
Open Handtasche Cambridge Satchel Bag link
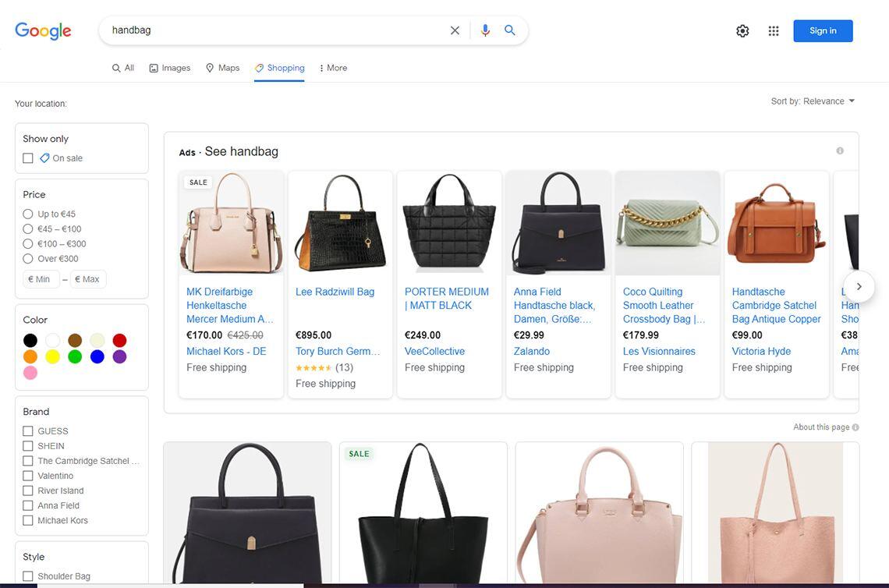click(776, 305)
